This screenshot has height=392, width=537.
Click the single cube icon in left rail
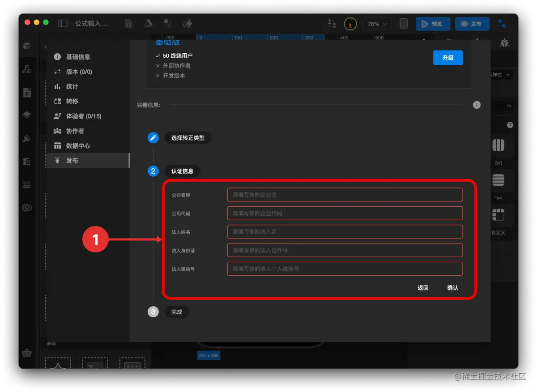(x=27, y=46)
